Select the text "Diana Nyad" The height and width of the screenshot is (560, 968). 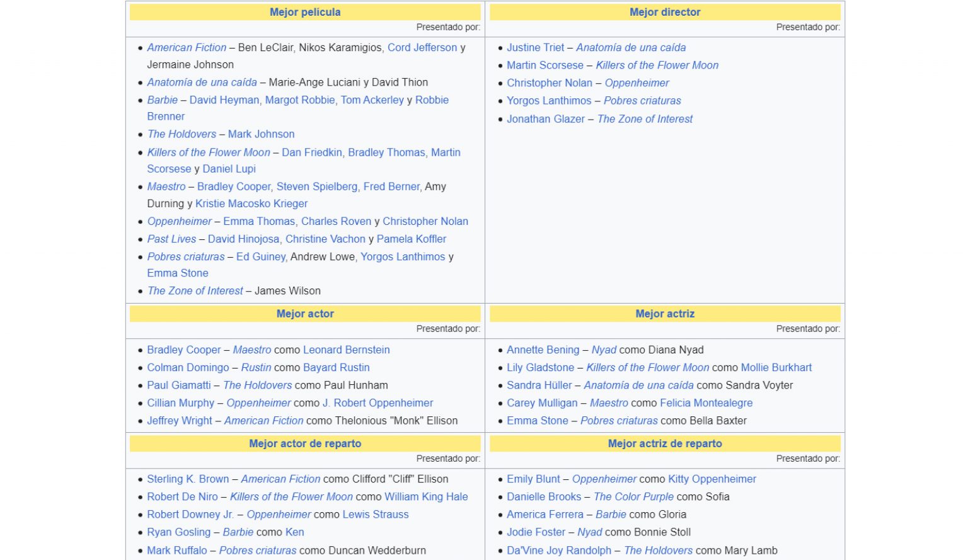676,350
